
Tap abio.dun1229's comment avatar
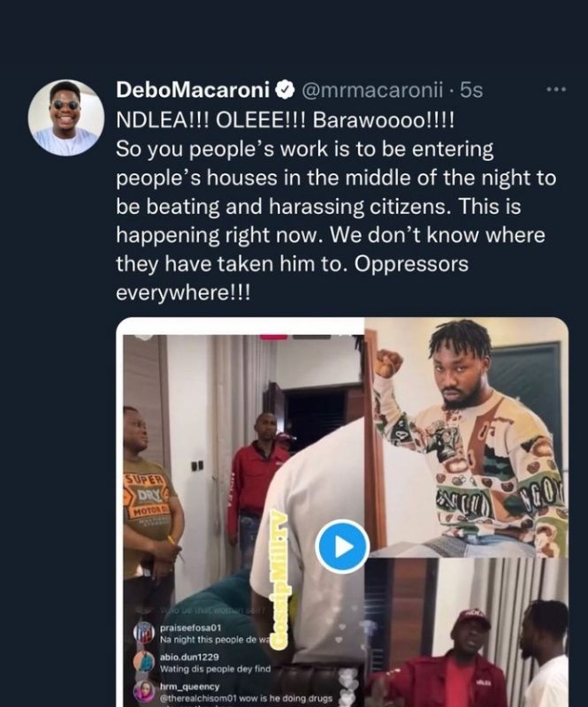[x=144, y=661]
